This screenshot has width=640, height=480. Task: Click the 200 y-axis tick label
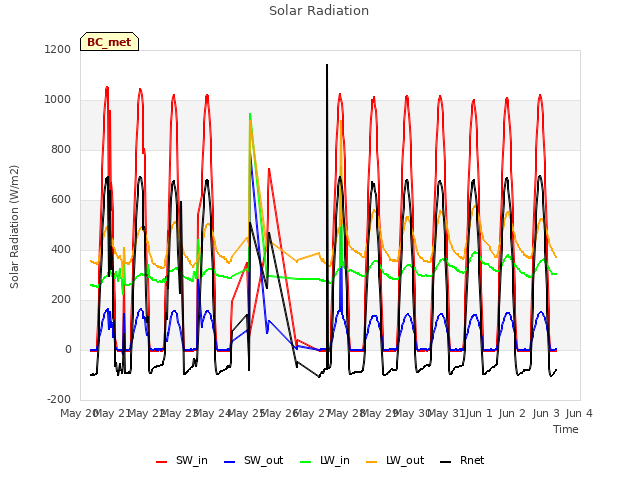pos(61,300)
